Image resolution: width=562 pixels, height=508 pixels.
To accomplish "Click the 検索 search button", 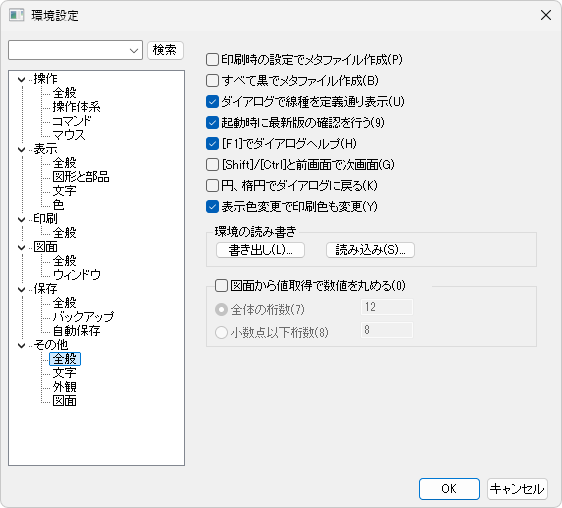I will (165, 50).
